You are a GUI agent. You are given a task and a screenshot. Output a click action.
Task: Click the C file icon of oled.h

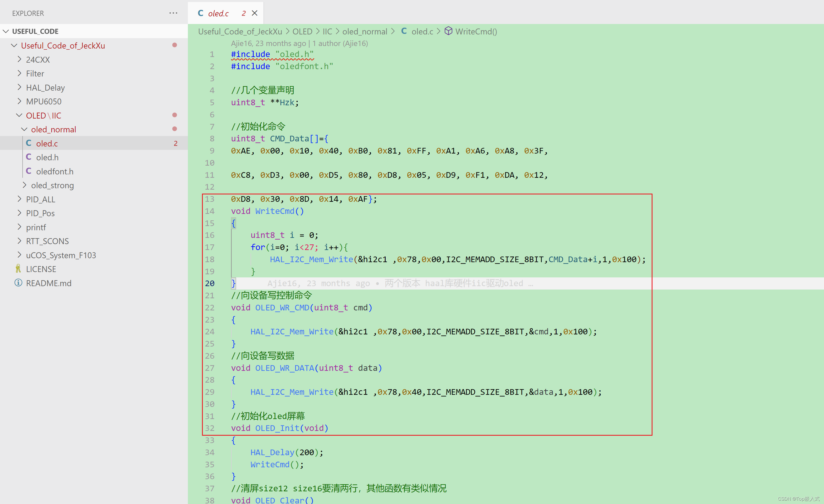tap(29, 157)
